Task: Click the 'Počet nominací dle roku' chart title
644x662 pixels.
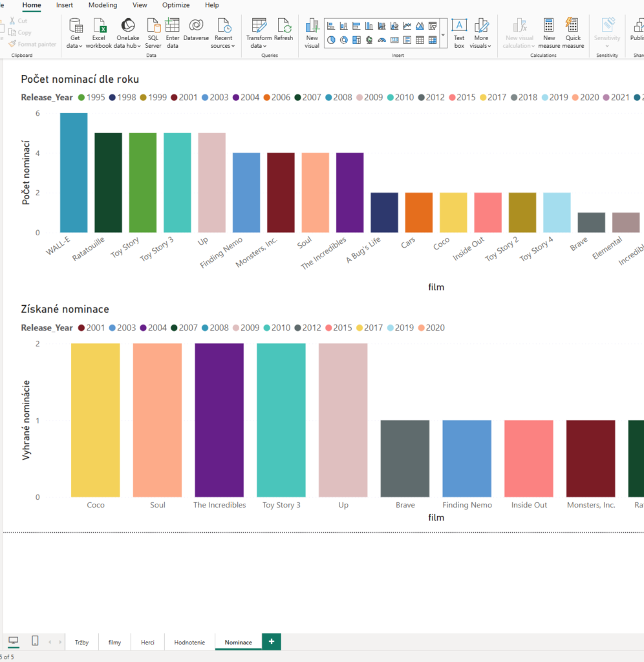Action: tap(80, 80)
